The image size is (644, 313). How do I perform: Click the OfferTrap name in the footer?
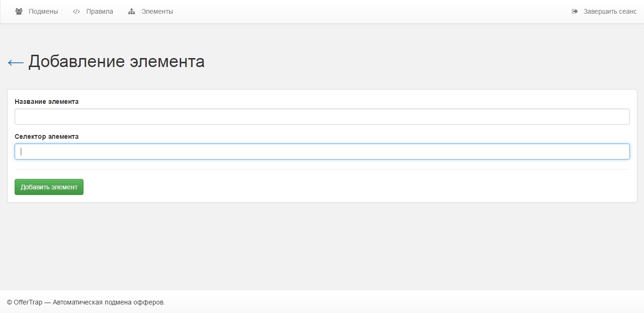[27, 302]
